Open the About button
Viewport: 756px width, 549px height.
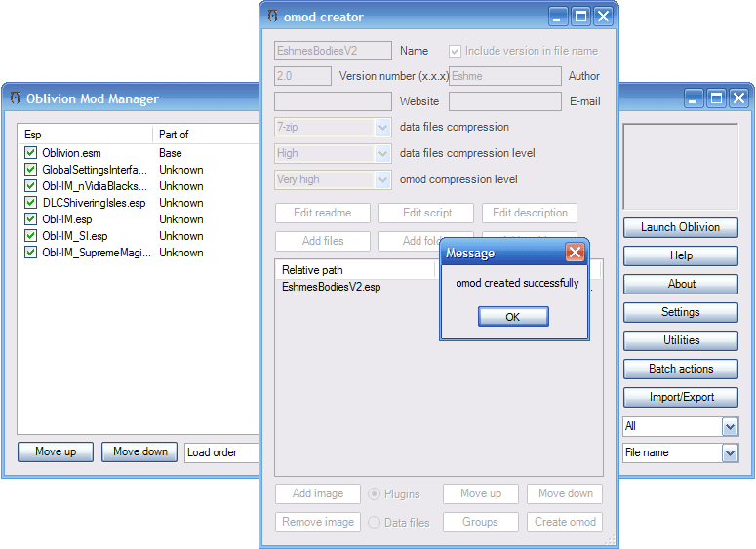click(680, 284)
